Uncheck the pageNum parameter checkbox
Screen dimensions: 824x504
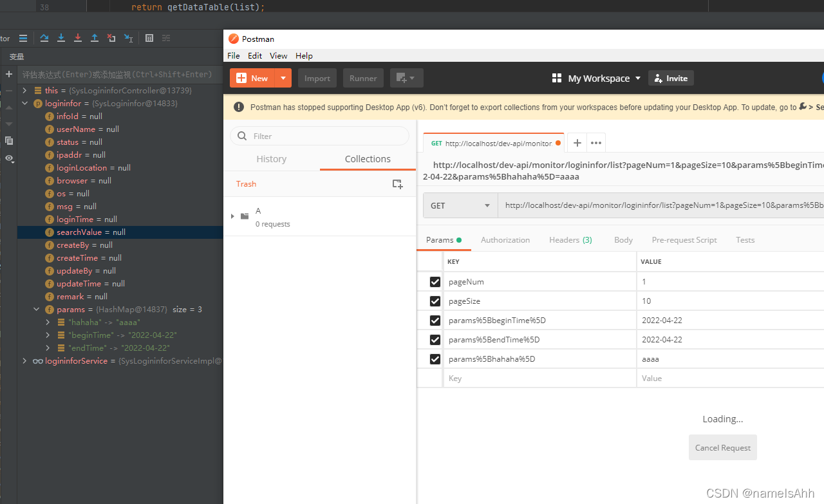[435, 282]
